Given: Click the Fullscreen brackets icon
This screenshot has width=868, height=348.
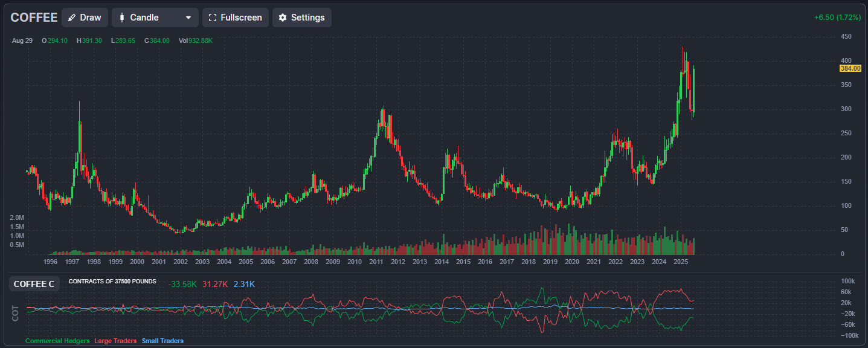Looking at the screenshot, I should 212,18.
